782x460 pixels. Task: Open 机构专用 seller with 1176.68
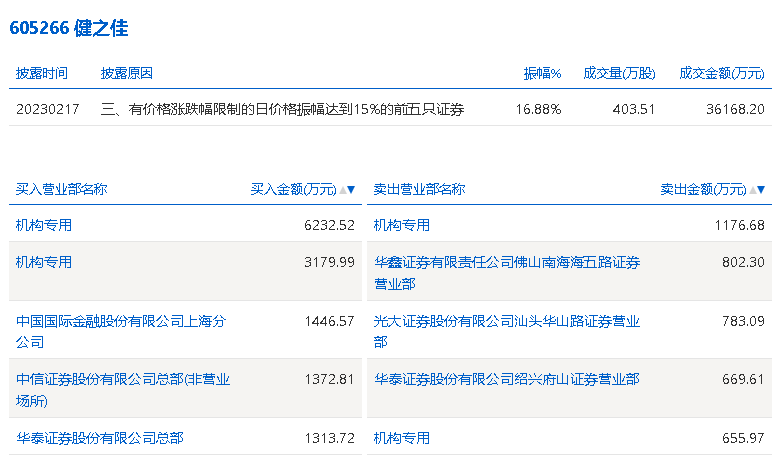point(401,225)
